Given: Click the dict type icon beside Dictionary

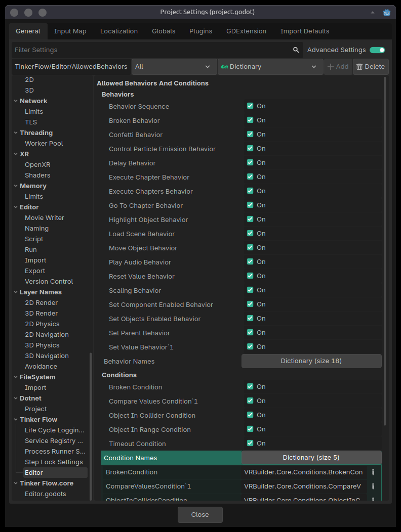Looking at the screenshot, I should 224,67.
